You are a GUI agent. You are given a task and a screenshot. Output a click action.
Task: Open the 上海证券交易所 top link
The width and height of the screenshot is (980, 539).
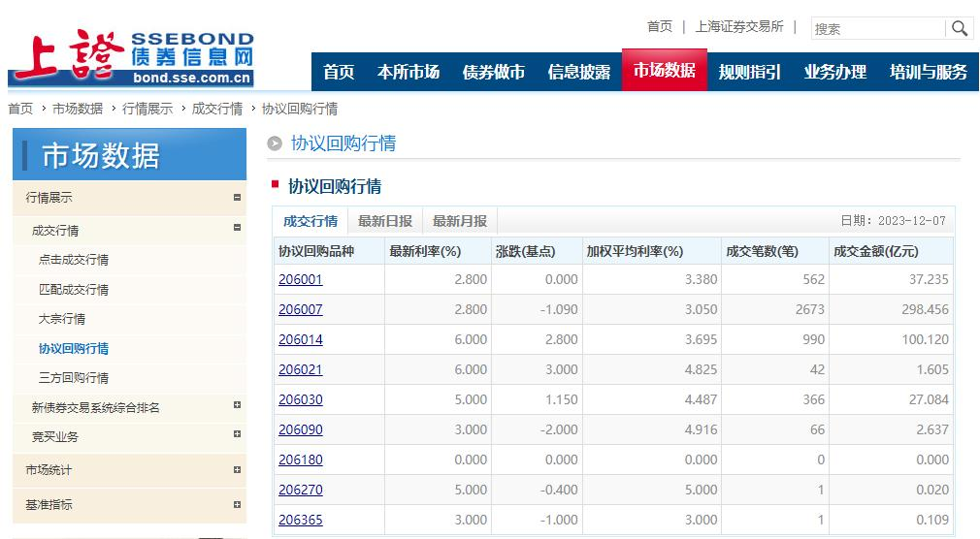[739, 26]
